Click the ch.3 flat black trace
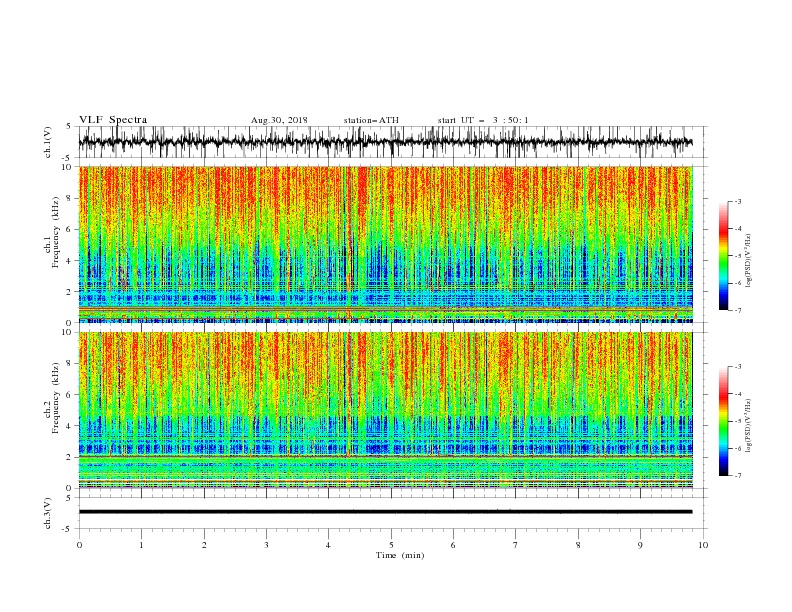 click(x=385, y=512)
